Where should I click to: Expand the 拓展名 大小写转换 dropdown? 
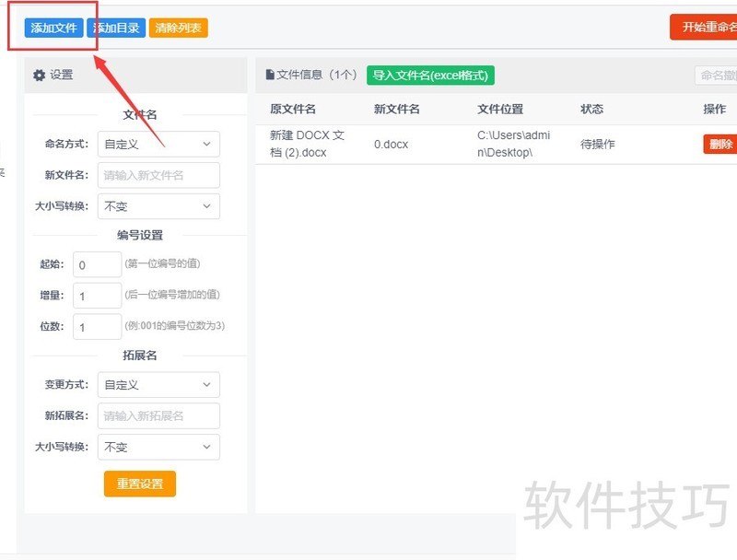point(158,447)
